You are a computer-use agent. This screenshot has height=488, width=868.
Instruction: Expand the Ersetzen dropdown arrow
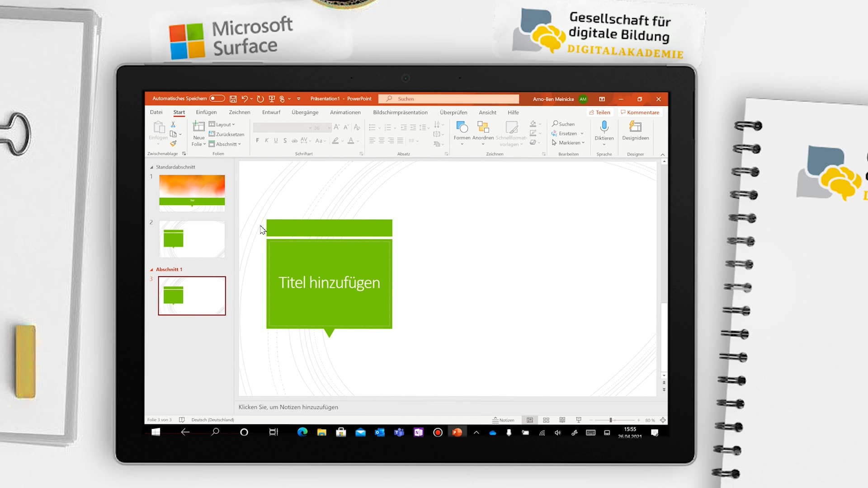pyautogui.click(x=582, y=134)
